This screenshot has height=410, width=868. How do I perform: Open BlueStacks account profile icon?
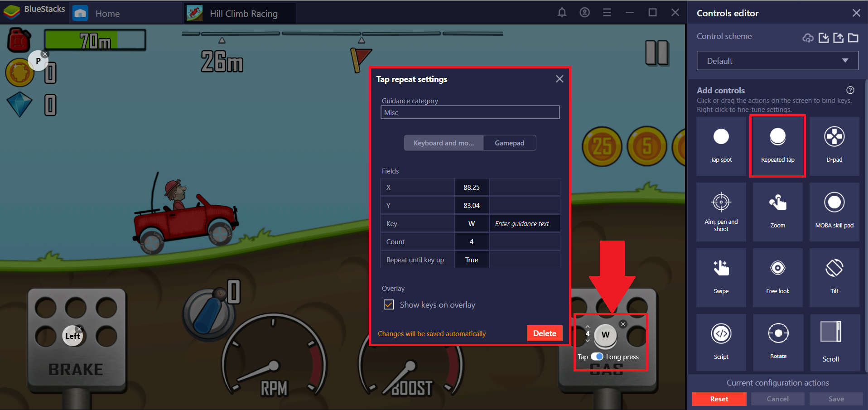pyautogui.click(x=584, y=13)
